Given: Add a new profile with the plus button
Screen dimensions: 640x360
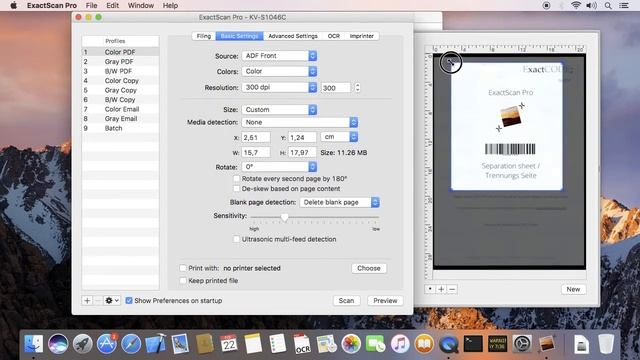Looking at the screenshot, I should pos(87,300).
